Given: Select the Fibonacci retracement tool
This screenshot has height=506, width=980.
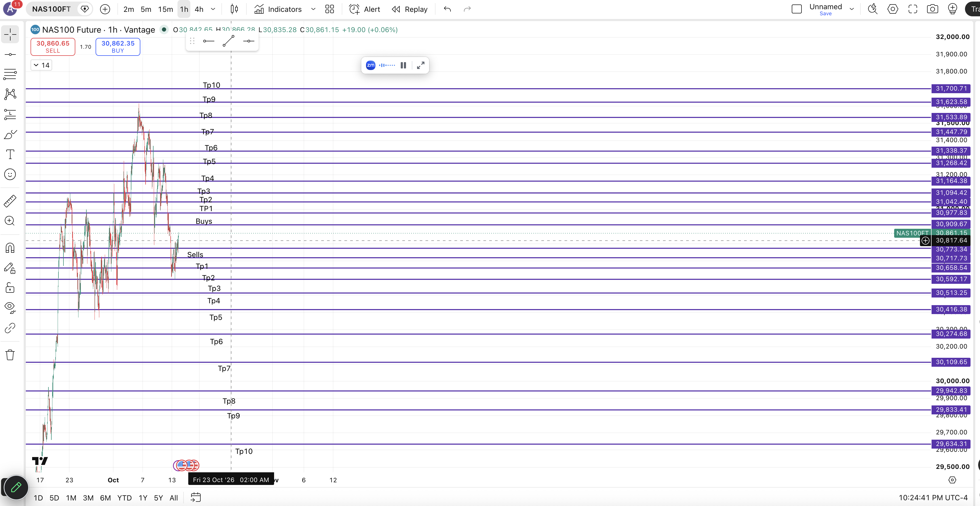Looking at the screenshot, I should coord(10,74).
